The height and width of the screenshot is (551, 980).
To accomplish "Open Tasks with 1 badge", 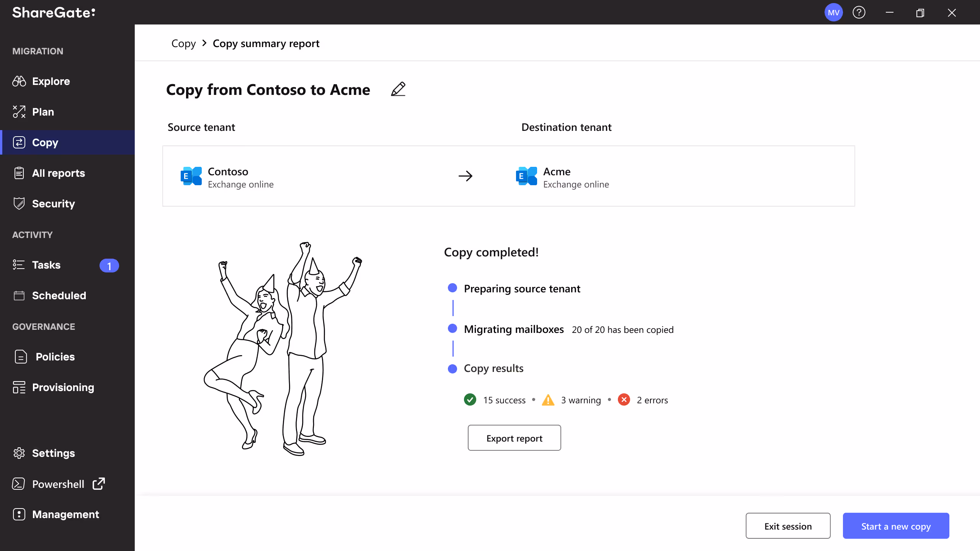I will coord(46,265).
